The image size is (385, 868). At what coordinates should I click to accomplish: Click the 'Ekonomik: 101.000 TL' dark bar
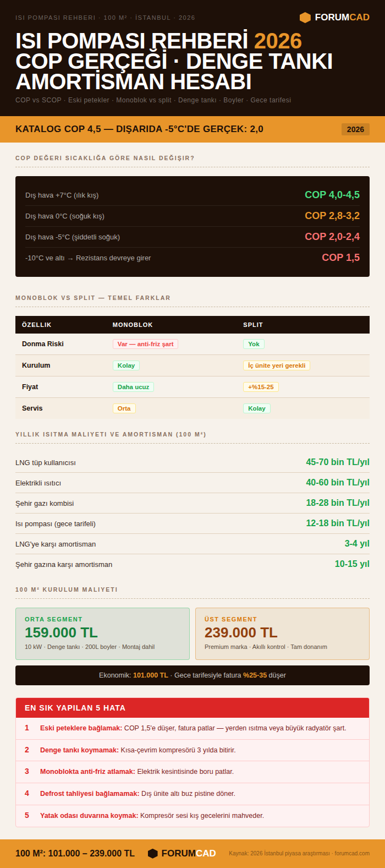click(193, 675)
